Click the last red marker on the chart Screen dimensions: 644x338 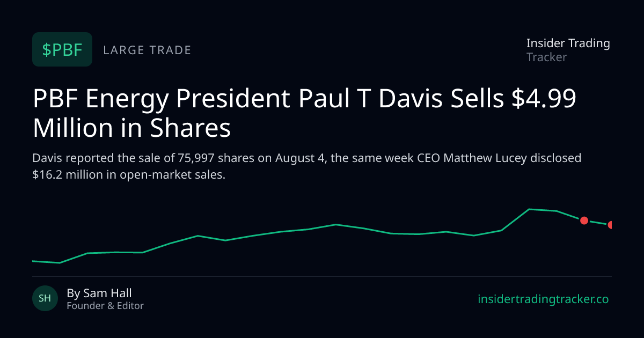coord(610,225)
